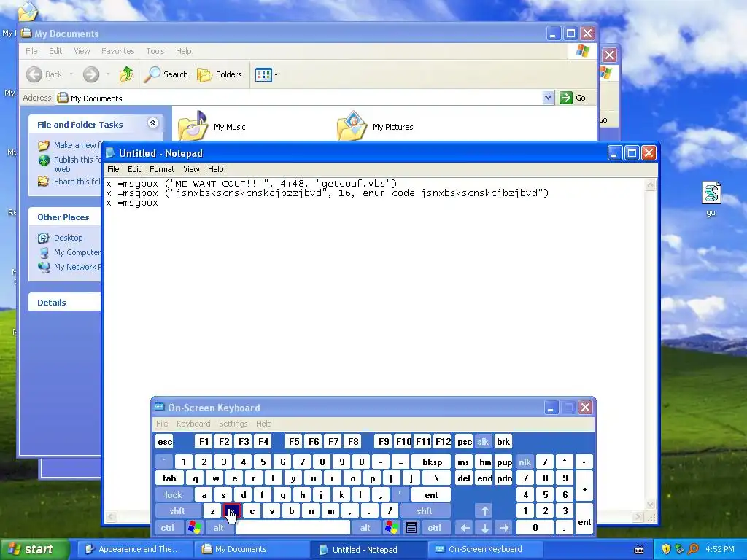Click the tray icon between shield and magnifier
Screen dimensions: 747x560
(x=679, y=550)
